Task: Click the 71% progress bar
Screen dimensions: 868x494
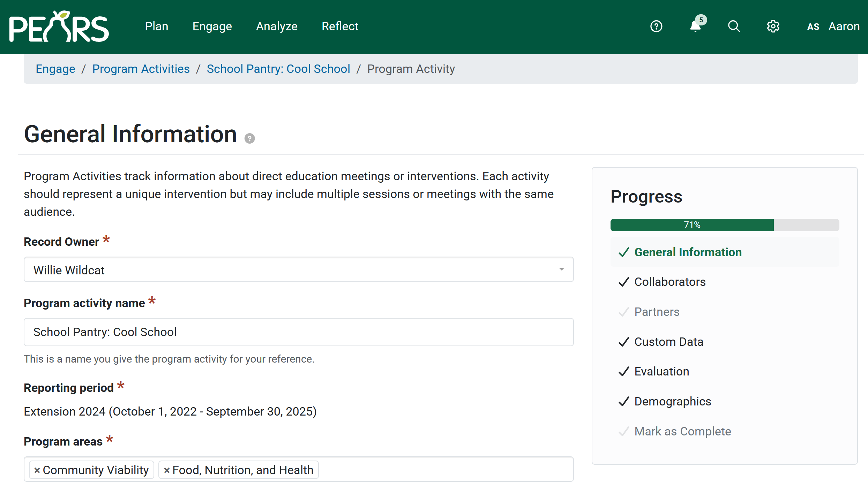Action: point(725,225)
